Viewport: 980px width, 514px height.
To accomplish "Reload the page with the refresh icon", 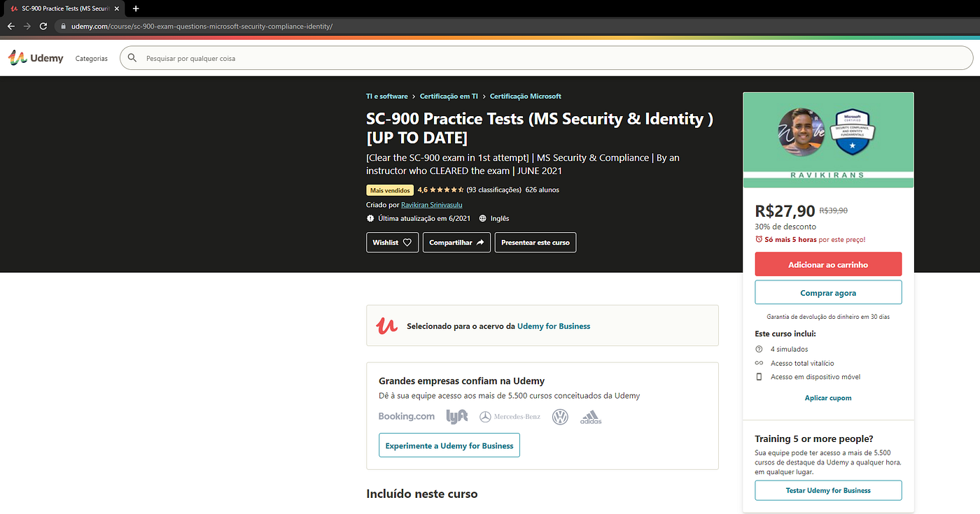I will [x=43, y=26].
